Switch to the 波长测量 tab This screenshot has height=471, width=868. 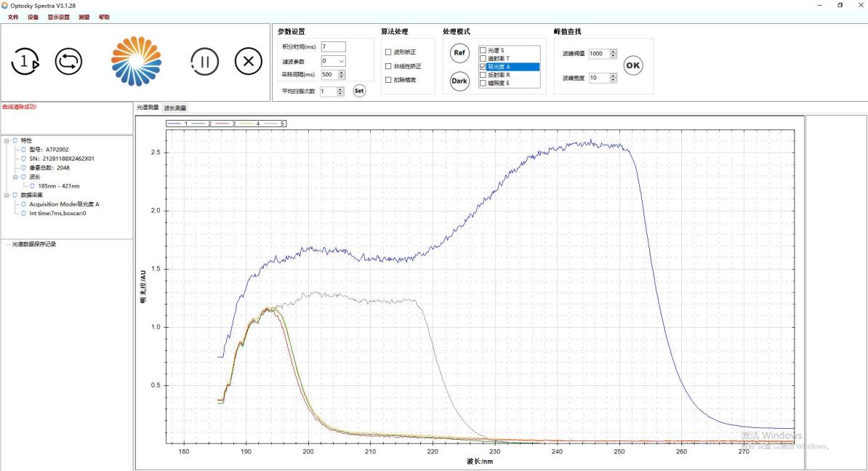click(174, 108)
